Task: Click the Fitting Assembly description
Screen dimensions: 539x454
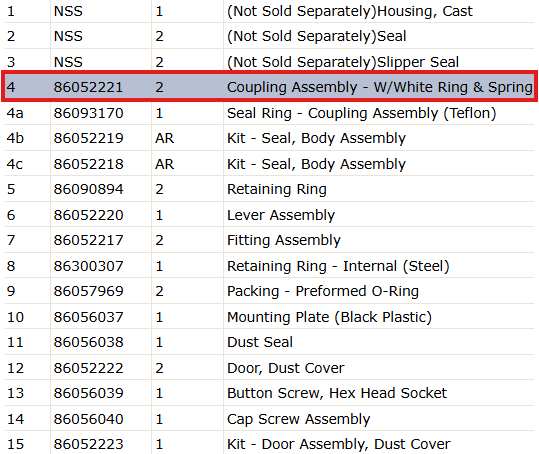Action: [x=284, y=240]
